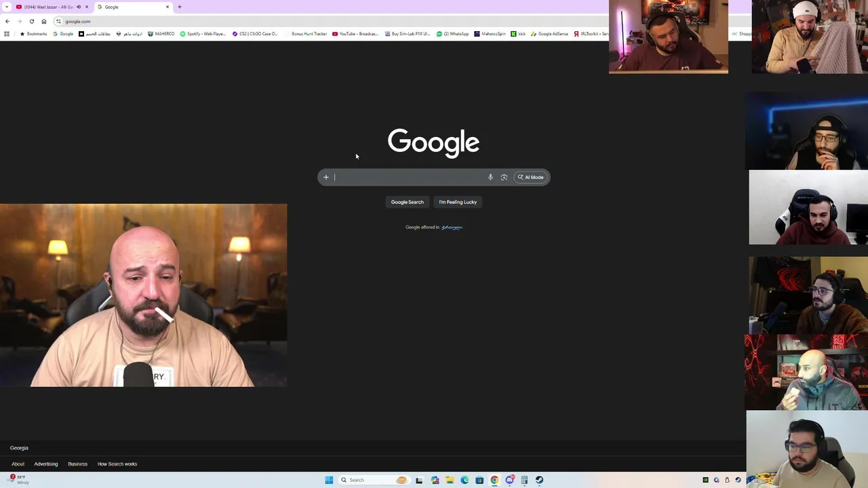The height and width of the screenshot is (488, 868).
Task: Mute audio icon on YouTube tab
Action: point(79,7)
